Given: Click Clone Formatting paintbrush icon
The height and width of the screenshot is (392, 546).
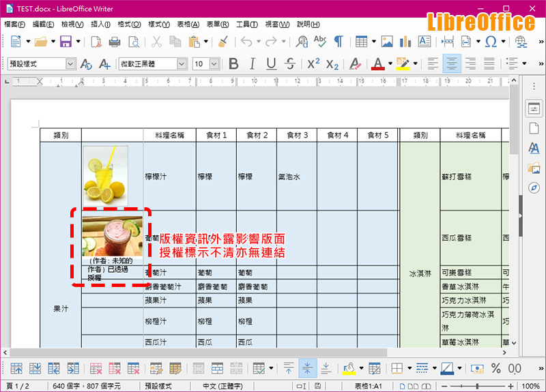Looking at the screenshot, I should pyautogui.click(x=223, y=42).
